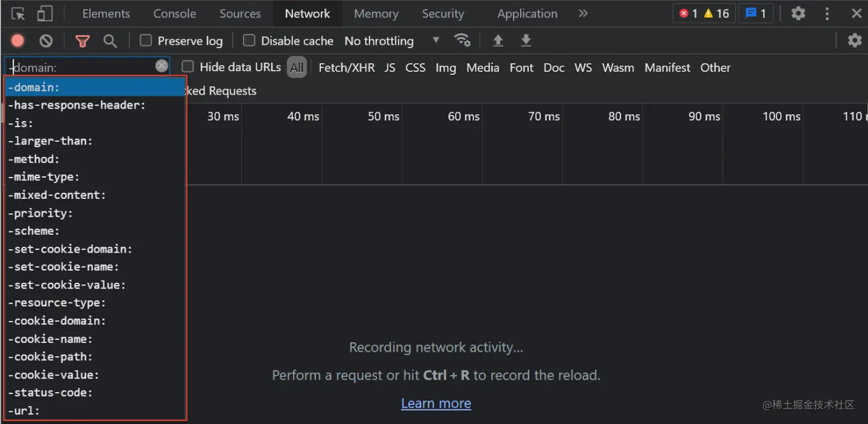Enable the Preserve log checkbox
The height and width of the screenshot is (424, 868).
pyautogui.click(x=146, y=41)
